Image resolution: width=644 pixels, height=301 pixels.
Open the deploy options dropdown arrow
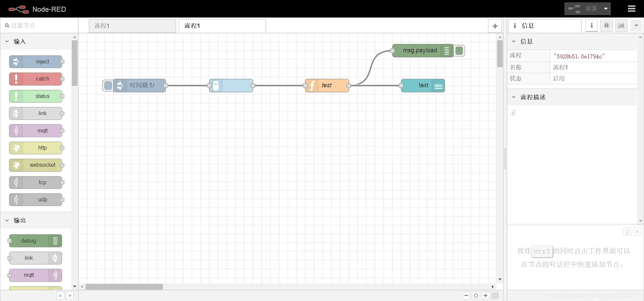(x=606, y=9)
